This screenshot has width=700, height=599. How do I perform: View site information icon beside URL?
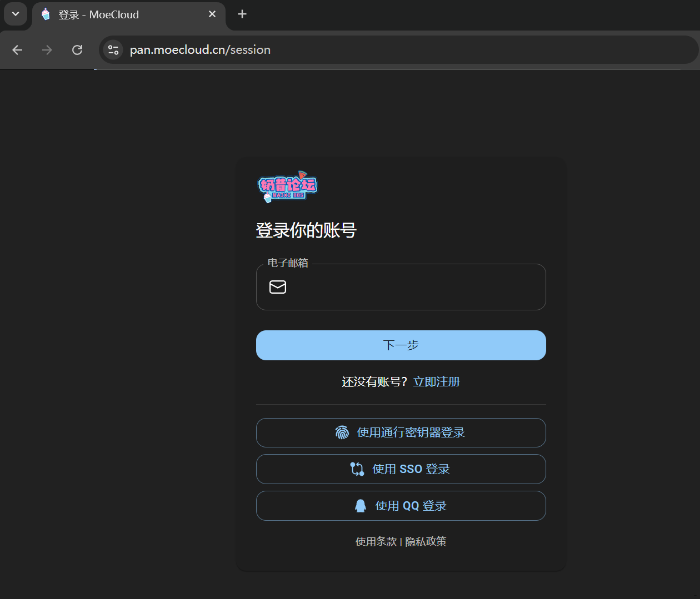click(113, 50)
